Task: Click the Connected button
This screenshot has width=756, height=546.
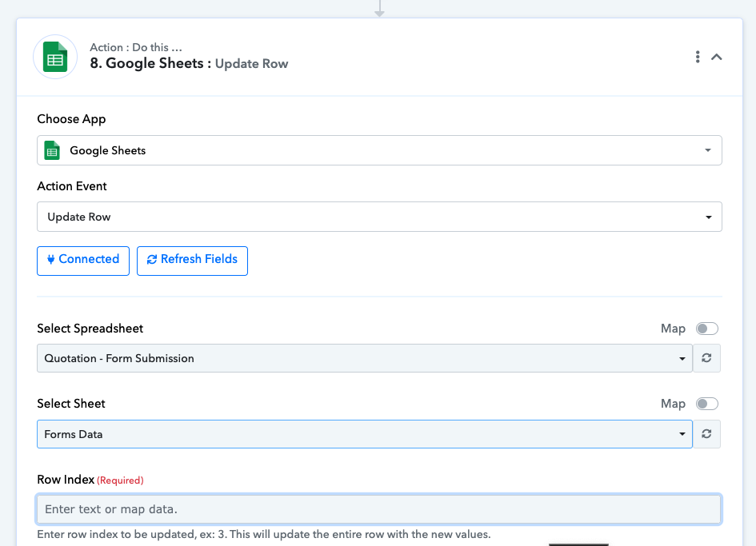Action: [x=83, y=261]
